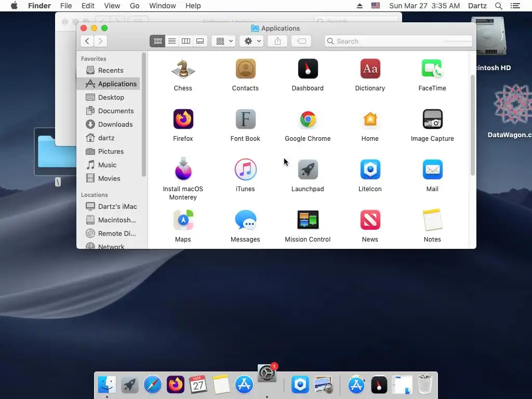Open LiteIcon in the Applications window

coord(370,169)
